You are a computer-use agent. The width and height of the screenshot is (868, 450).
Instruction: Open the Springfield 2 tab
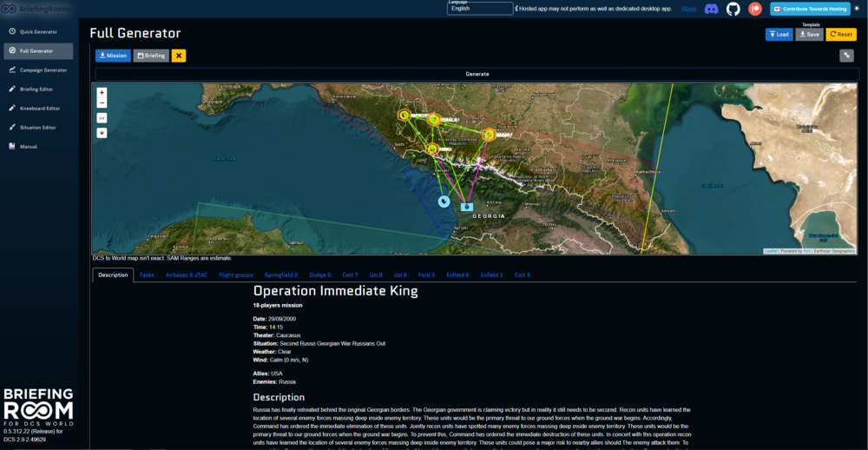281,275
